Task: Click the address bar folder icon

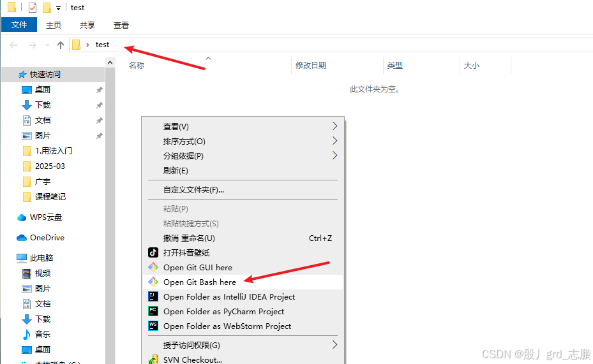Action: [77, 45]
